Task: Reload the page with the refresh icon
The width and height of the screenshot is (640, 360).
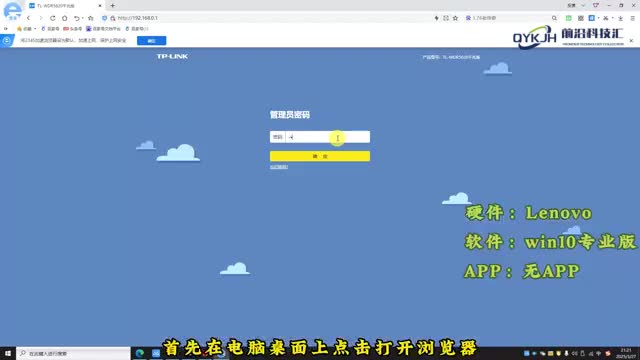Action: click(53, 18)
